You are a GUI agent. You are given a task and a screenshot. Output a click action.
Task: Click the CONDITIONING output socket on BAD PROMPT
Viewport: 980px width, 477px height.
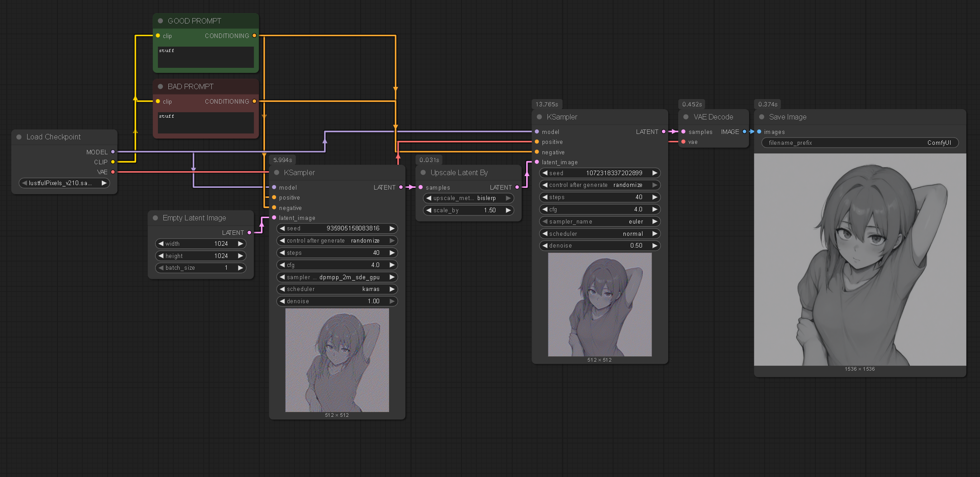coord(254,101)
